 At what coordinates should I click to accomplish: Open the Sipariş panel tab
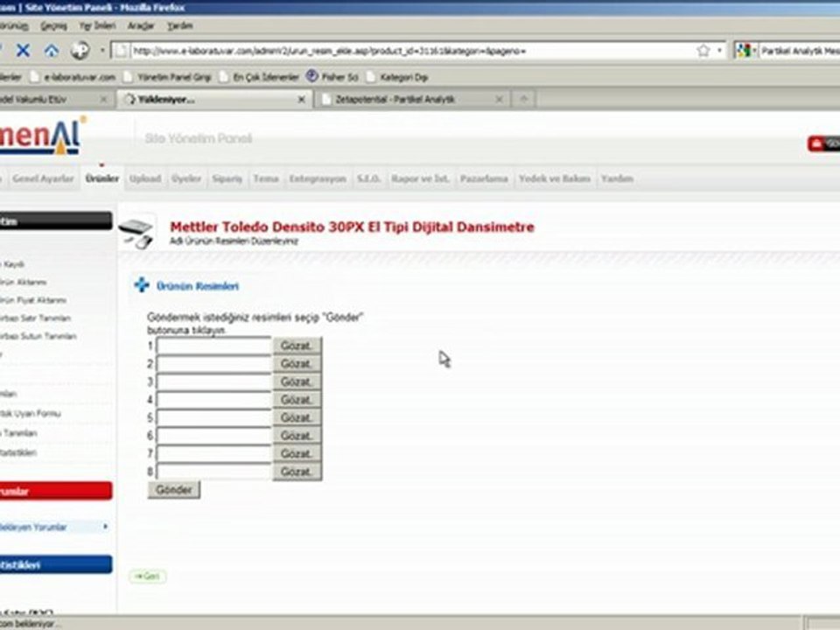(x=227, y=178)
